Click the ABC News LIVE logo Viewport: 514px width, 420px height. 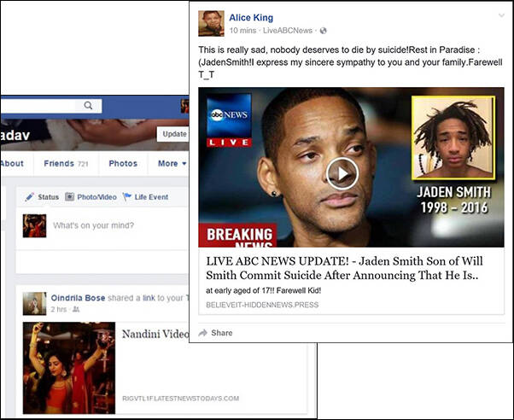point(229,120)
